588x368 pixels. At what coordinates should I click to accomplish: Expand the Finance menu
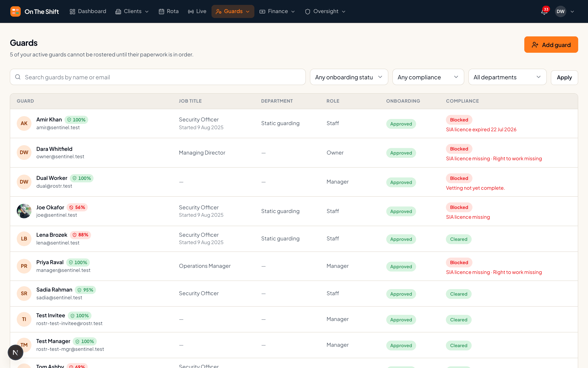(x=277, y=11)
